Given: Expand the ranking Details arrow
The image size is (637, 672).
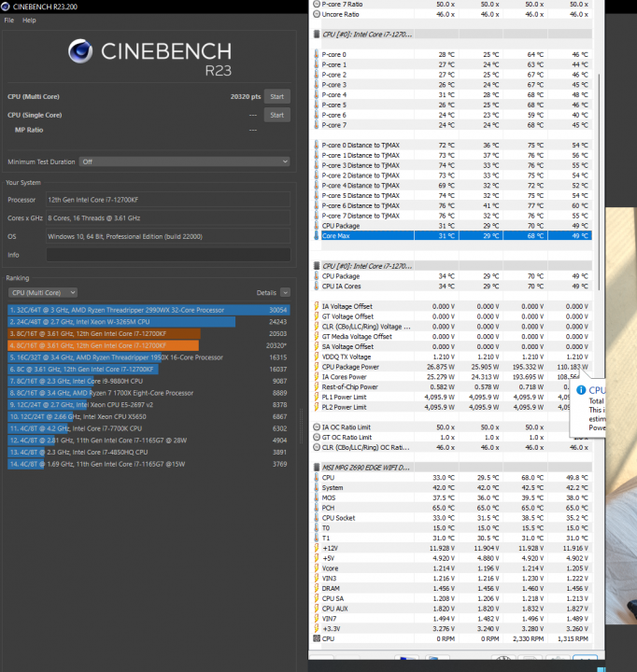Looking at the screenshot, I should pos(285,292).
